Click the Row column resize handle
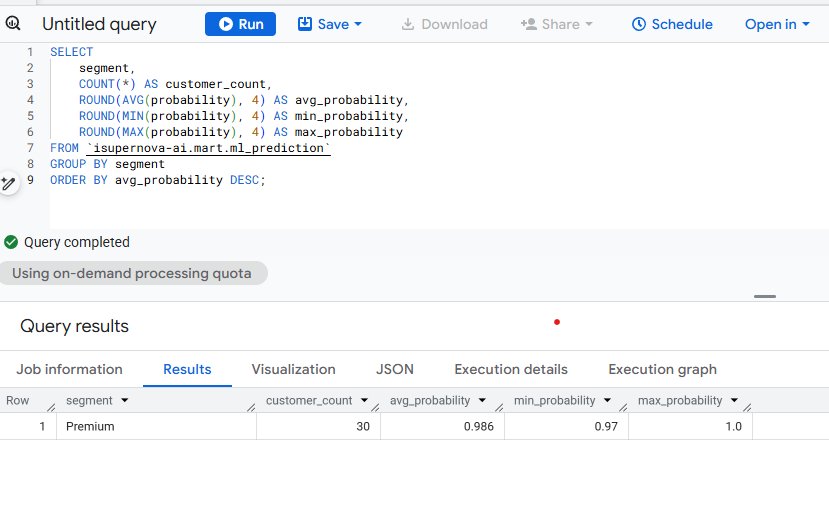 51,407
